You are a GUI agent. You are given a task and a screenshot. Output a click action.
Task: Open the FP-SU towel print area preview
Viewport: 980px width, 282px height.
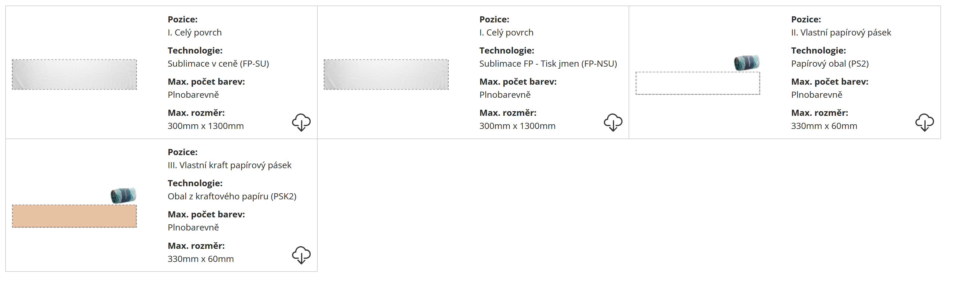(74, 75)
